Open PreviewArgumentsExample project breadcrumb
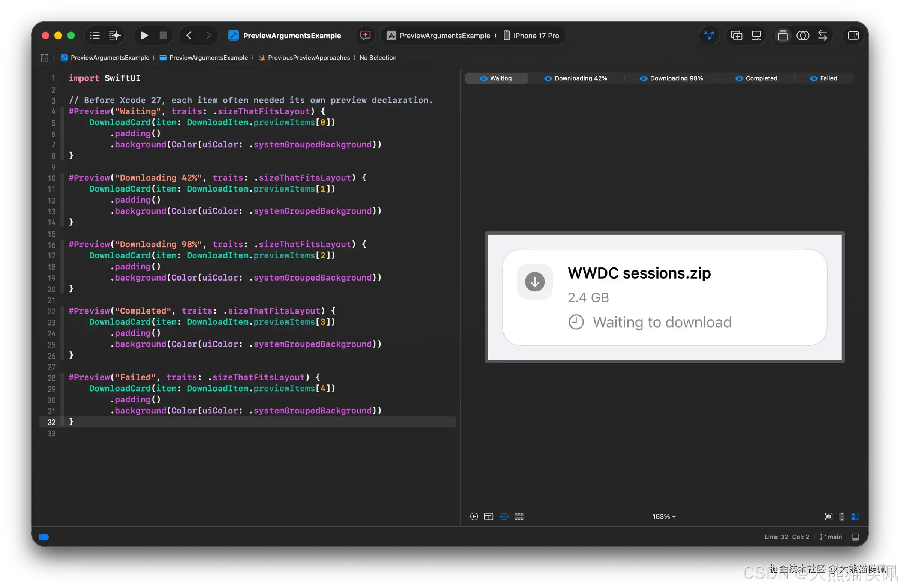 coord(105,57)
